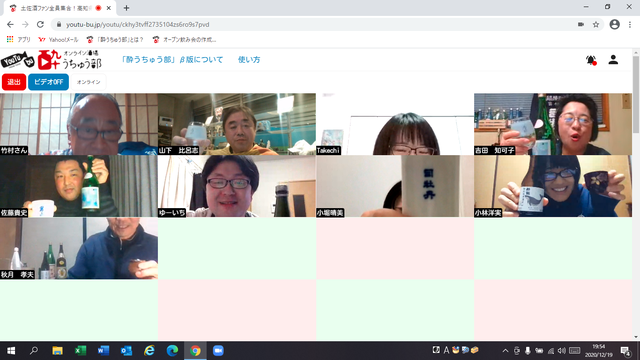The height and width of the screenshot is (360, 640).
Task: Toggle the ビデオOFF video button
Action: 48,82
